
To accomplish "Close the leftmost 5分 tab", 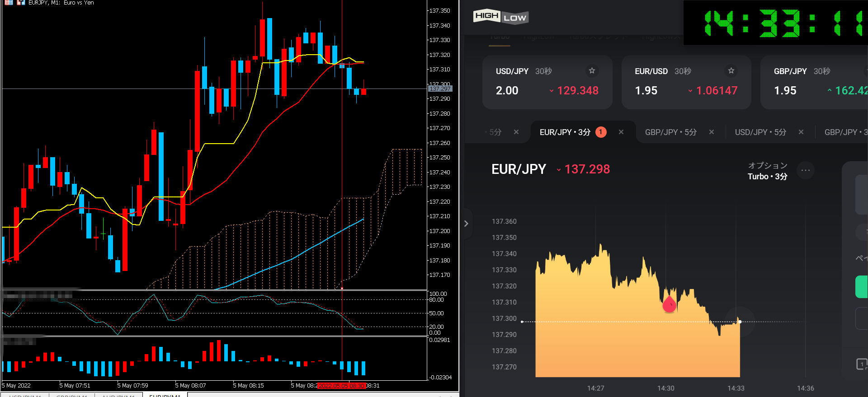I will point(516,132).
